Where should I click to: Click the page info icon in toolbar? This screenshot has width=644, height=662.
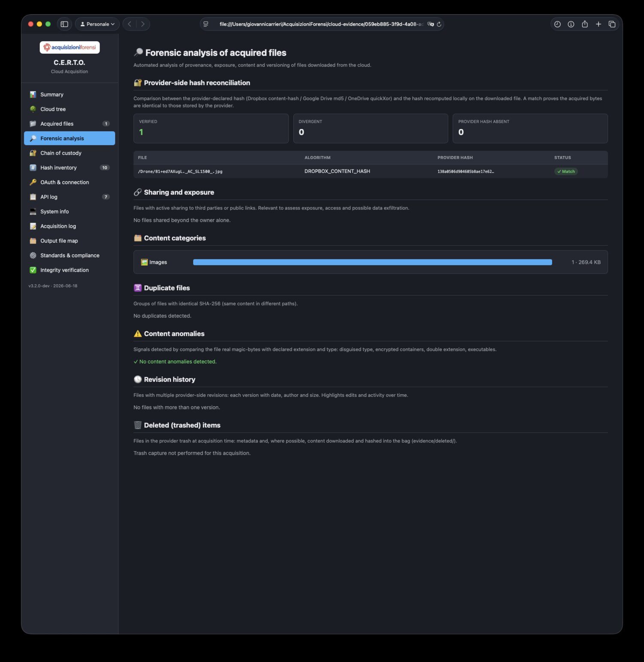click(x=571, y=24)
